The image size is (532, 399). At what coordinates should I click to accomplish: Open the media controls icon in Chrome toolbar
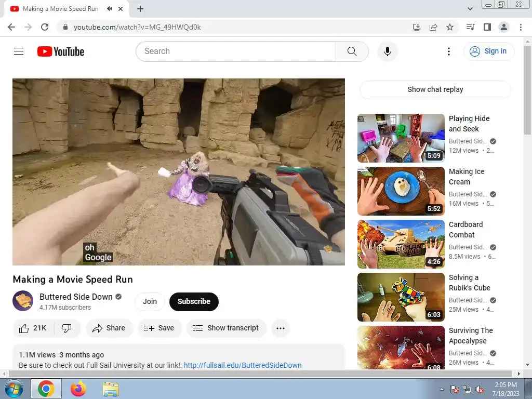(471, 27)
